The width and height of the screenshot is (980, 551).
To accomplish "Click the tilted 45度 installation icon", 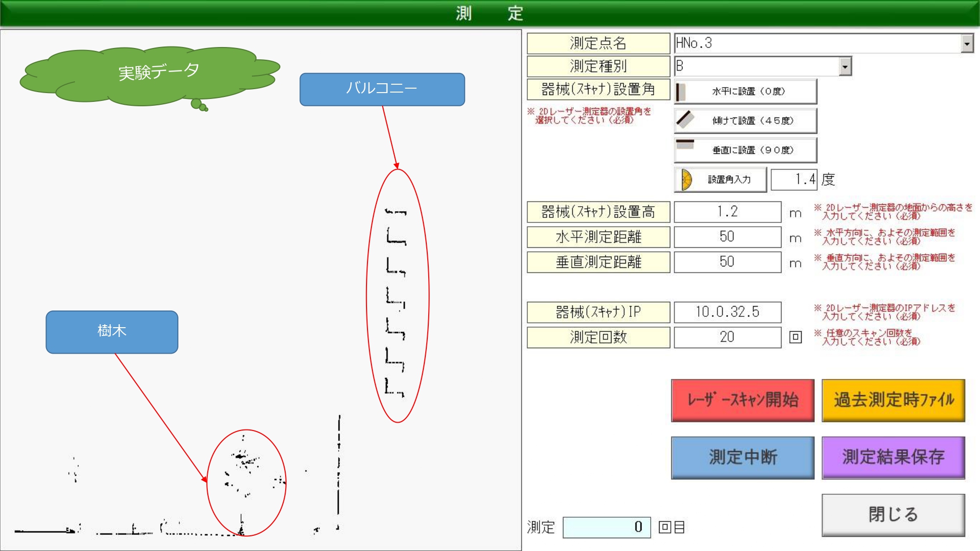I will (x=685, y=120).
